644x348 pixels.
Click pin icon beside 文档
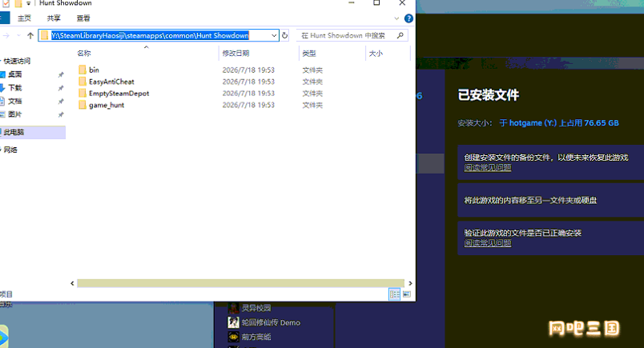[61, 101]
